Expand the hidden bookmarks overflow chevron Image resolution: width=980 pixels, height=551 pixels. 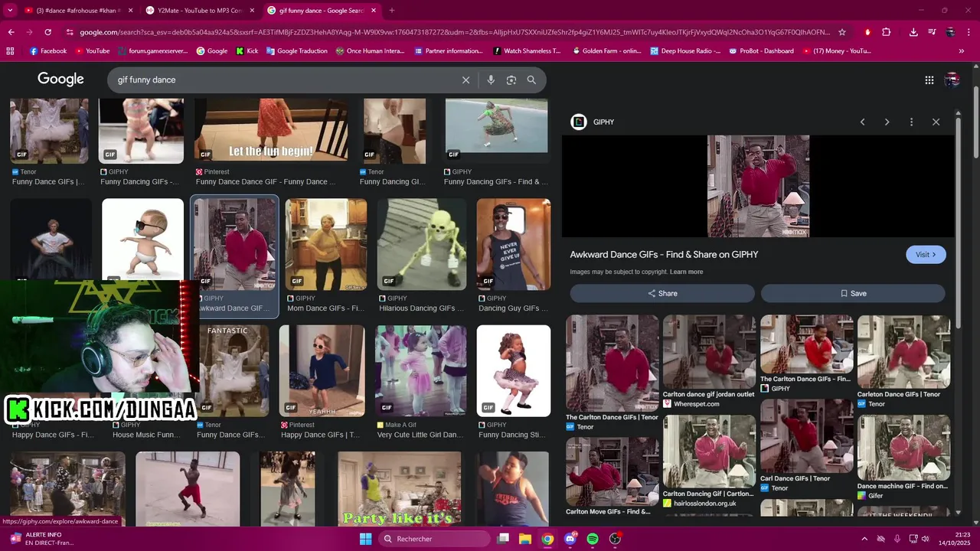tap(962, 51)
